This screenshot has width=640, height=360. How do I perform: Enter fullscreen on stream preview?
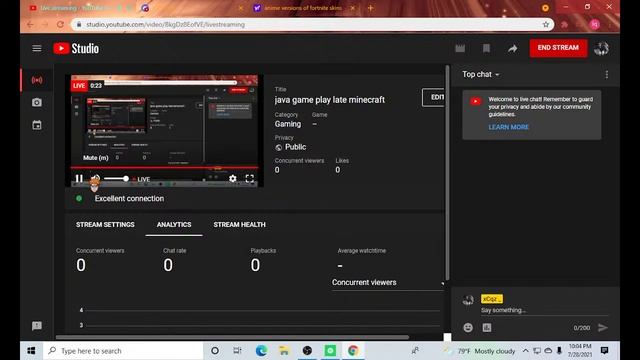click(250, 178)
